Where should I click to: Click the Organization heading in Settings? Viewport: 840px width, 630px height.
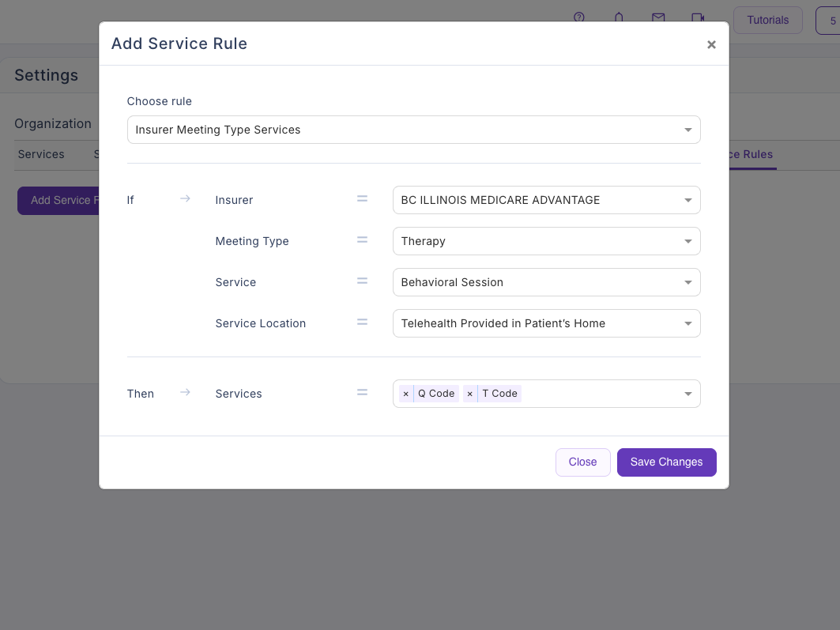click(53, 124)
